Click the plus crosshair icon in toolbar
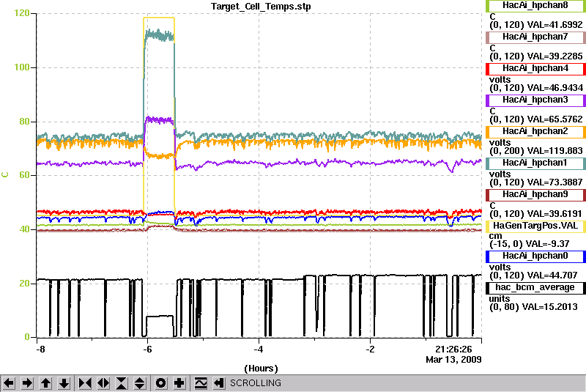The image size is (586, 392). [x=179, y=383]
